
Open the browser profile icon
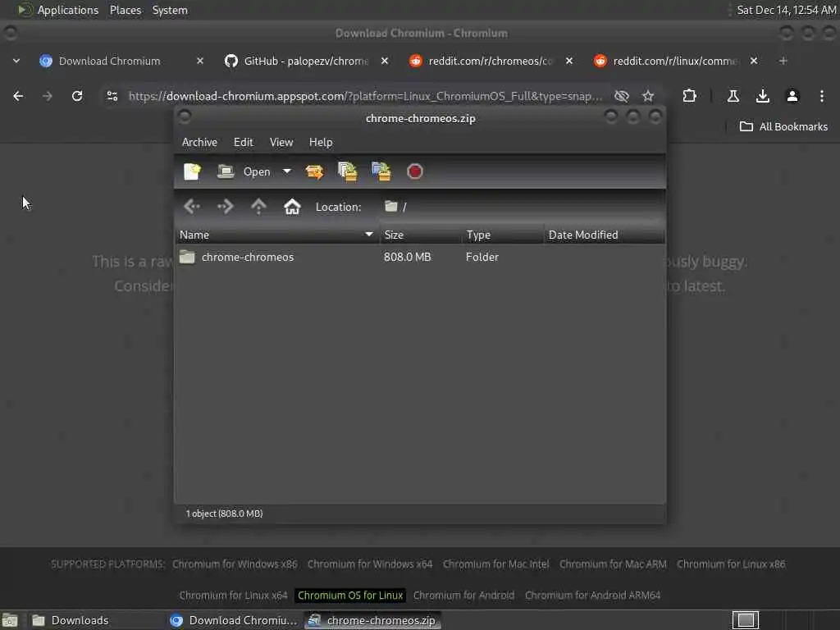(792, 96)
